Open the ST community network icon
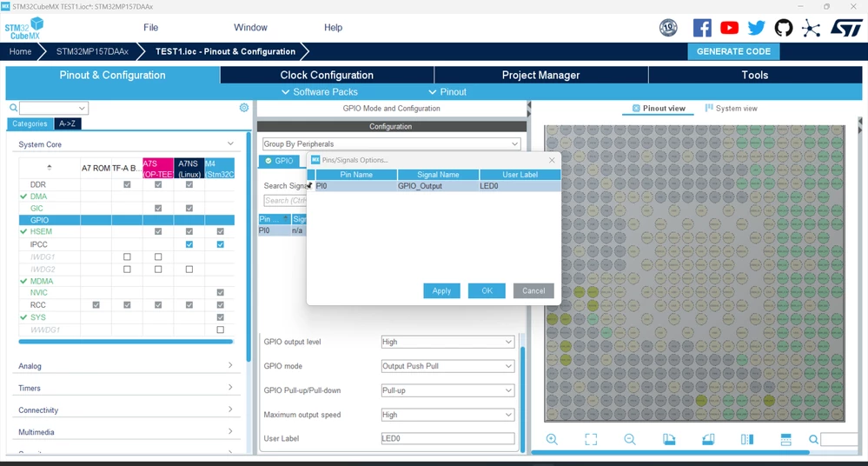This screenshot has width=868, height=466. [811, 28]
